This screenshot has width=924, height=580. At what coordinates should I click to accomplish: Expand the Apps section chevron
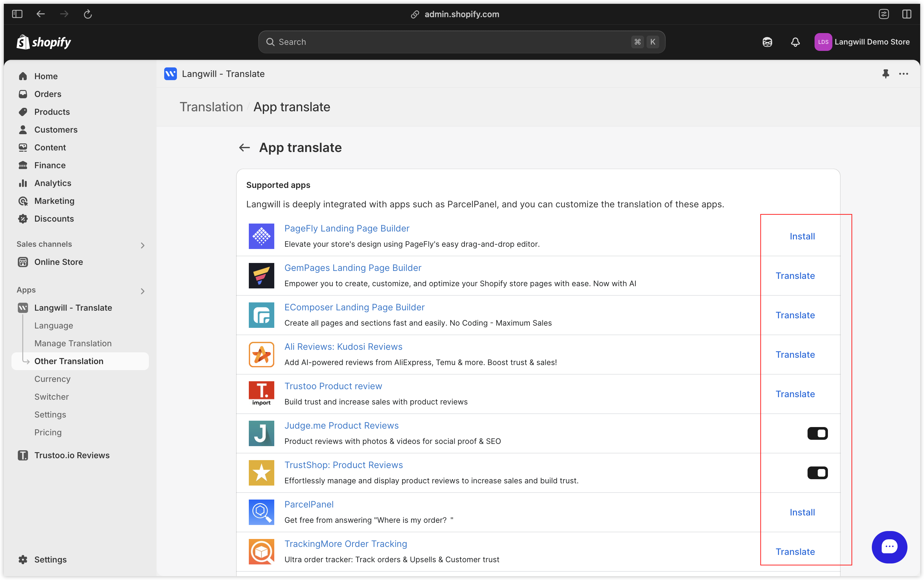point(142,291)
